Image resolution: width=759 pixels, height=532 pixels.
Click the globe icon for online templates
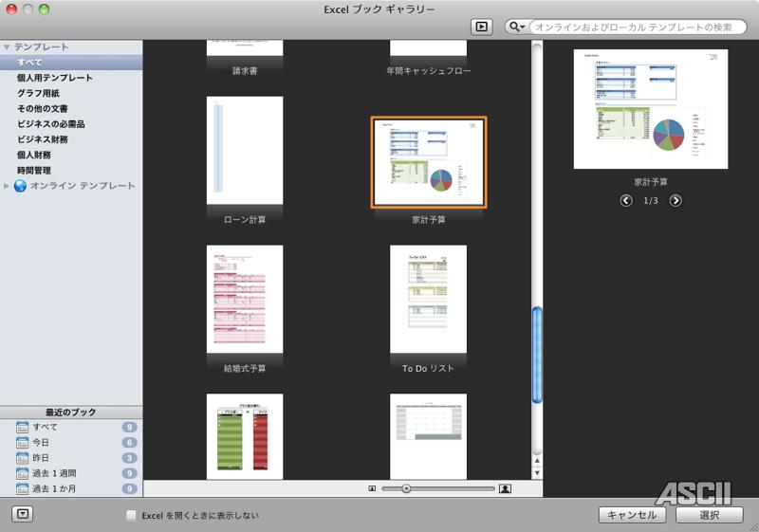tap(20, 186)
